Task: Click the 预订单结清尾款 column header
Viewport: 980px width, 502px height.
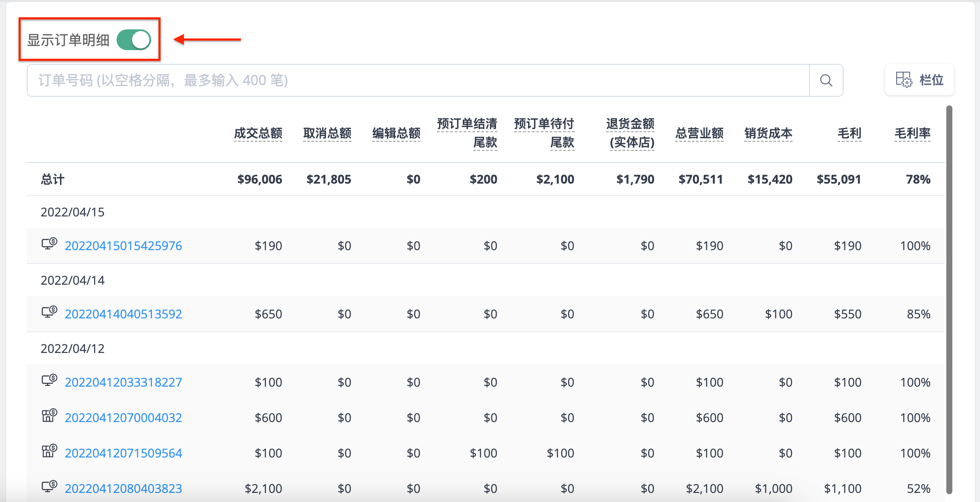Action: tap(467, 133)
